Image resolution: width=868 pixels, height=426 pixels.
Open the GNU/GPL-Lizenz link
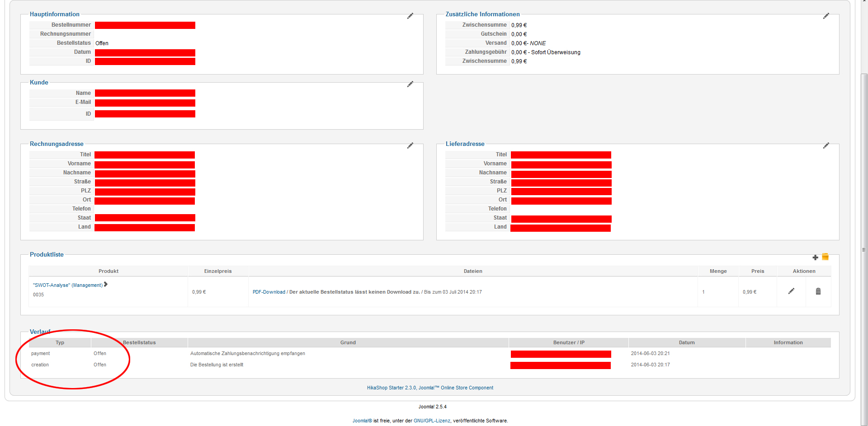(x=432, y=421)
